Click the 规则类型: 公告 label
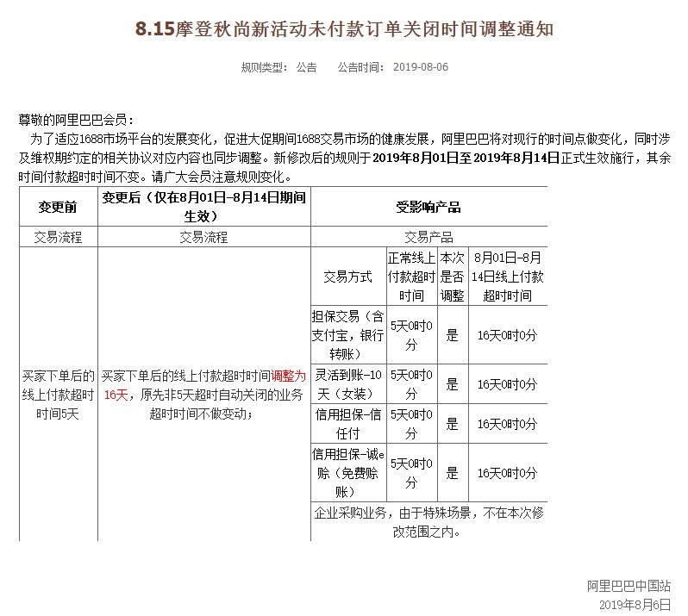Screen dimensions: 688x616 (278, 67)
